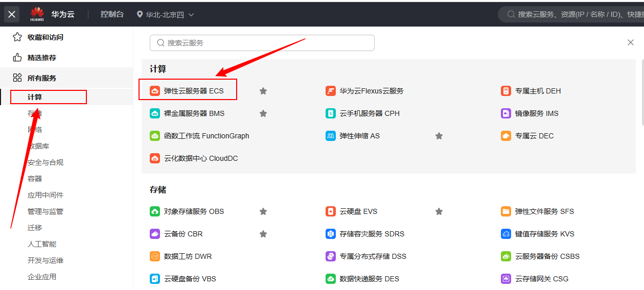This screenshot has height=290, width=644.
Task: Click the 存储容灾服务 SDRS icon
Action: 331,234
